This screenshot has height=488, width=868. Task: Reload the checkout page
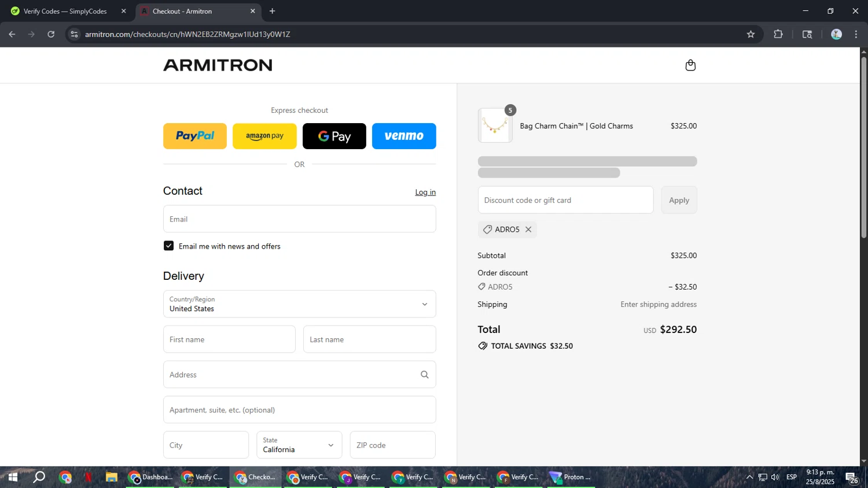coord(51,34)
